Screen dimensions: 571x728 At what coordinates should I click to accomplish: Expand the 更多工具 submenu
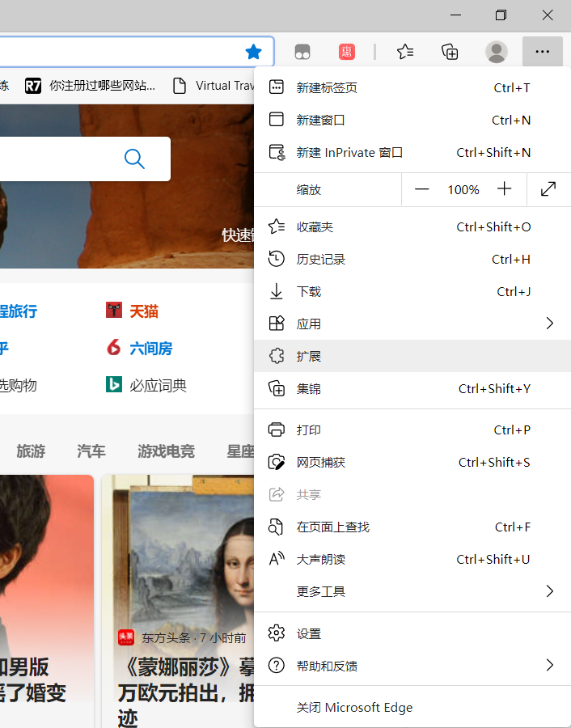tap(412, 591)
